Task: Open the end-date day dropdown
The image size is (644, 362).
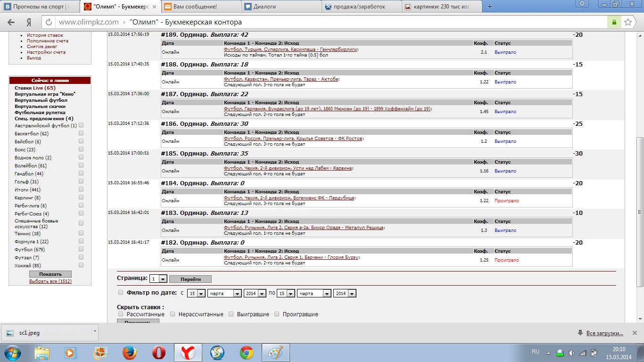Action: (286, 293)
